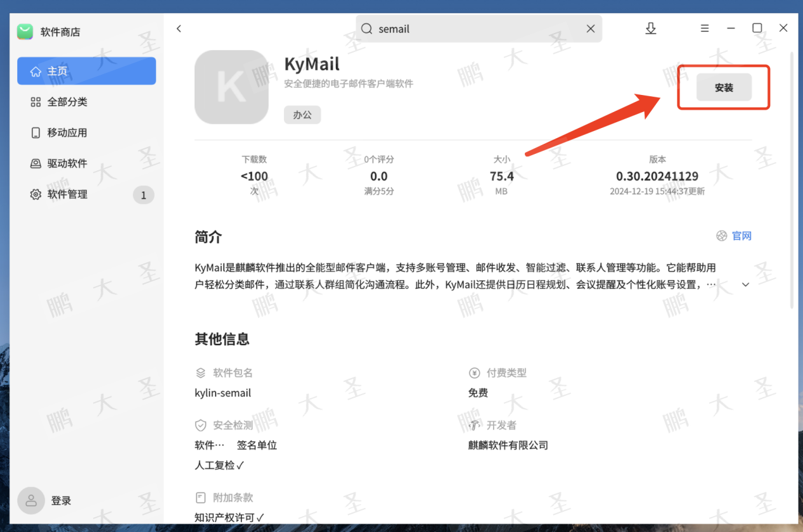Click the search input field
The width and height of the screenshot is (803, 532).
pyautogui.click(x=479, y=28)
